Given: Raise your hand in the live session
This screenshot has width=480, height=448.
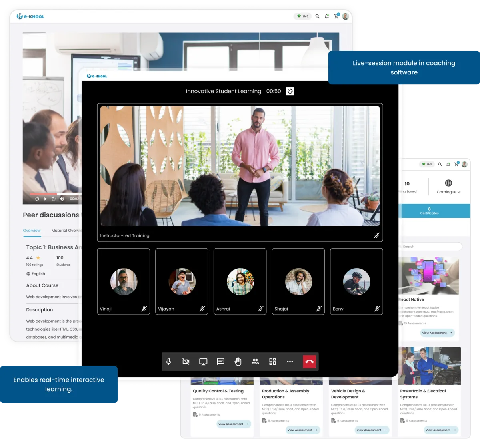Looking at the screenshot, I should [237, 361].
